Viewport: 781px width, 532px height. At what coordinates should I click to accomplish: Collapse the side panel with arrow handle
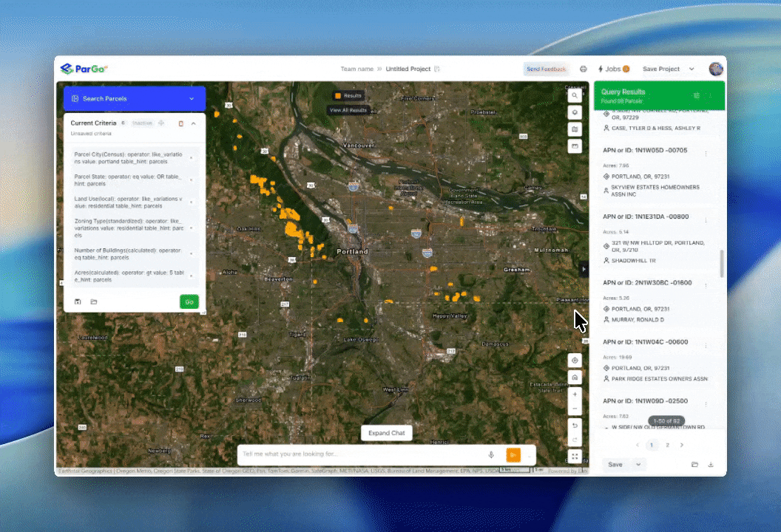[x=584, y=269]
